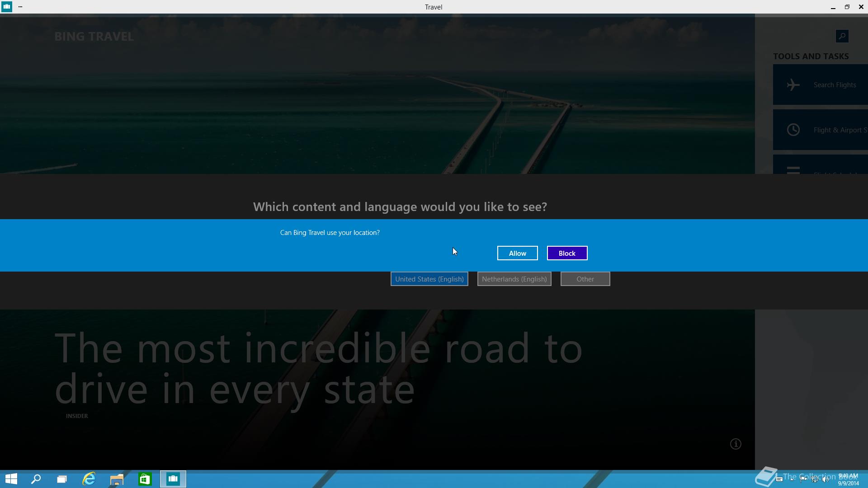Choose Netherlands (English) content
868x488 pixels.
[x=514, y=279]
